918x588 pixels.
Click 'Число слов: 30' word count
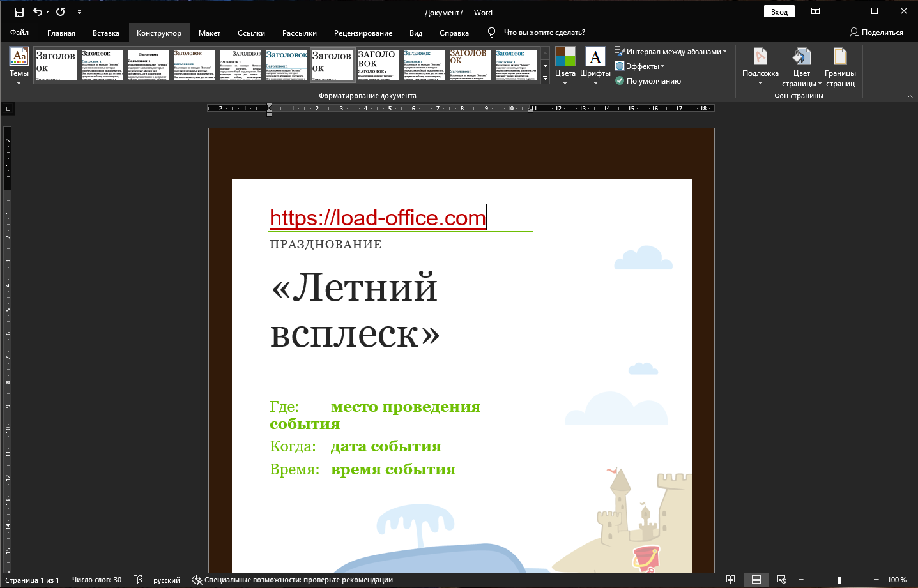(96, 580)
